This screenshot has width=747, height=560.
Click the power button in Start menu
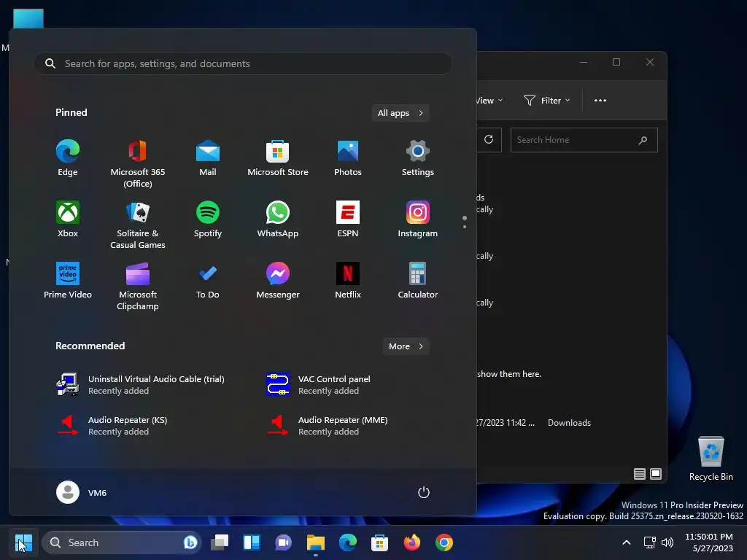pos(424,492)
